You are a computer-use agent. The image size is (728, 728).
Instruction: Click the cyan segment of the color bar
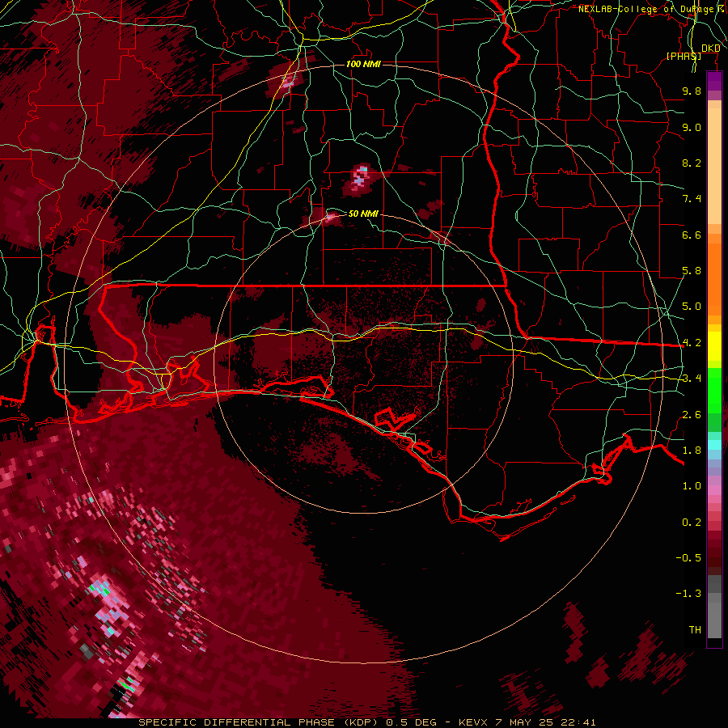(714, 445)
